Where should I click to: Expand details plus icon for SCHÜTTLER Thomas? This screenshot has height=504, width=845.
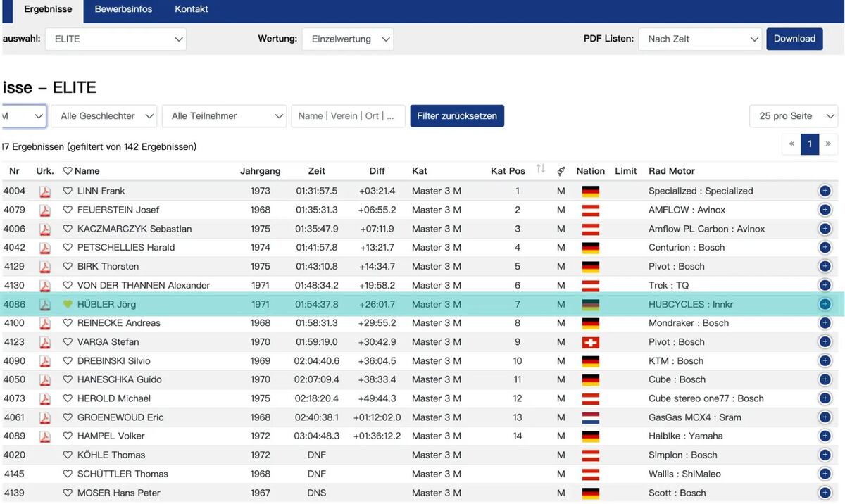point(825,474)
